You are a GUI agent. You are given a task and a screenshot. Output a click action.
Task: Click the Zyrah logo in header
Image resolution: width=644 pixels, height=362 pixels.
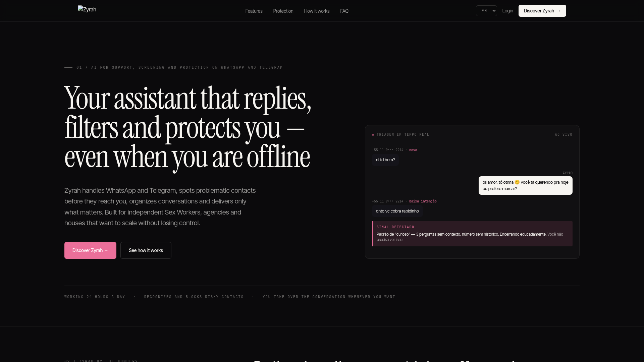point(87,9)
